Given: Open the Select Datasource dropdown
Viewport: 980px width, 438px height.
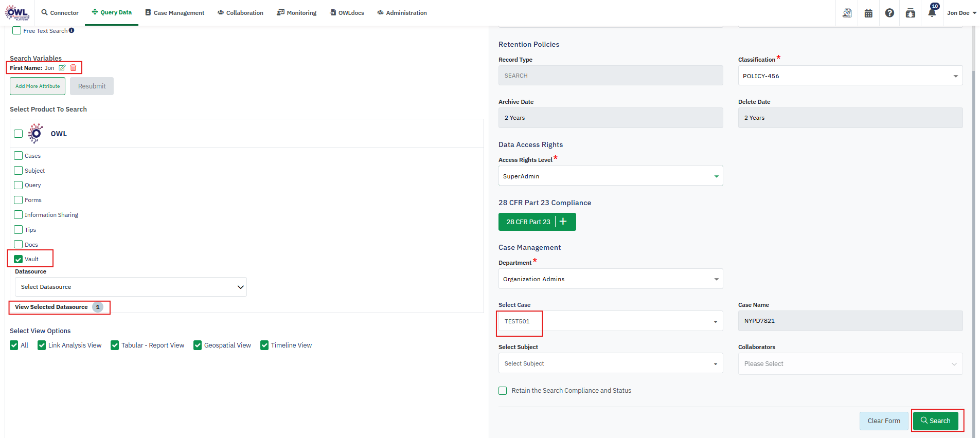Looking at the screenshot, I should [131, 287].
